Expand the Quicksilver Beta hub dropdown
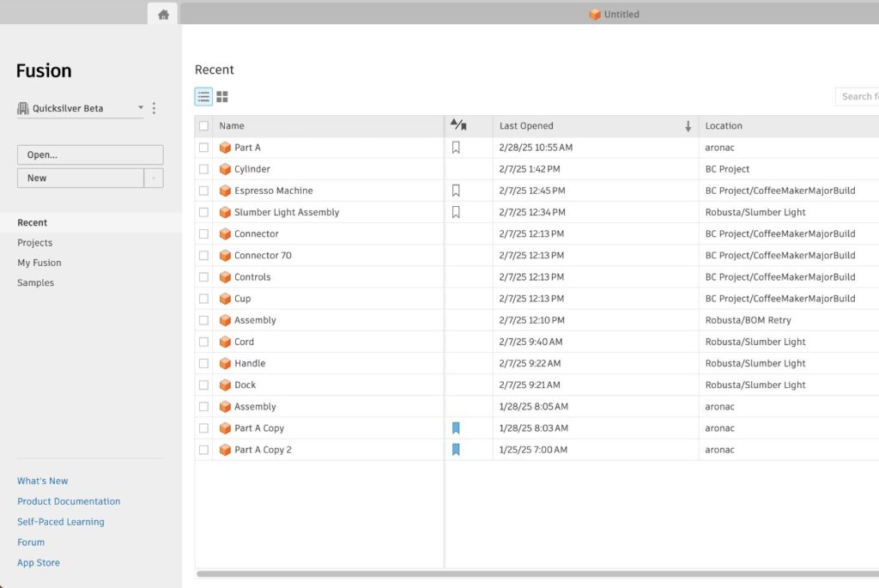The height and width of the screenshot is (588, 879). 141,107
